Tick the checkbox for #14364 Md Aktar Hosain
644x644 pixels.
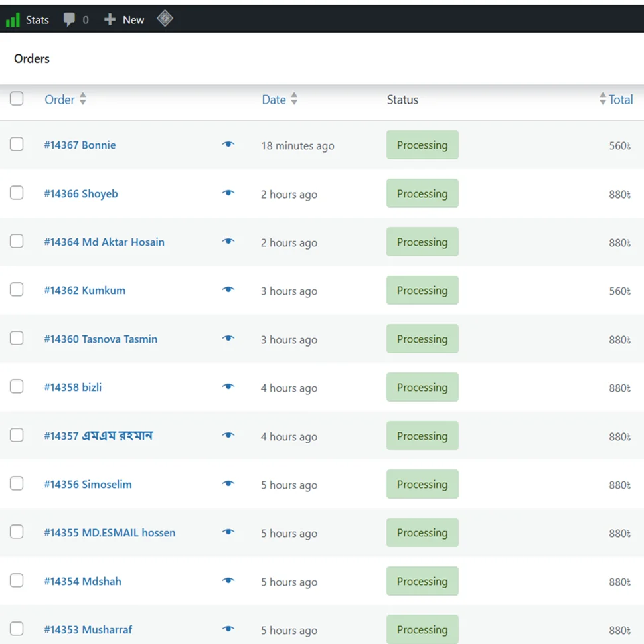(x=17, y=241)
